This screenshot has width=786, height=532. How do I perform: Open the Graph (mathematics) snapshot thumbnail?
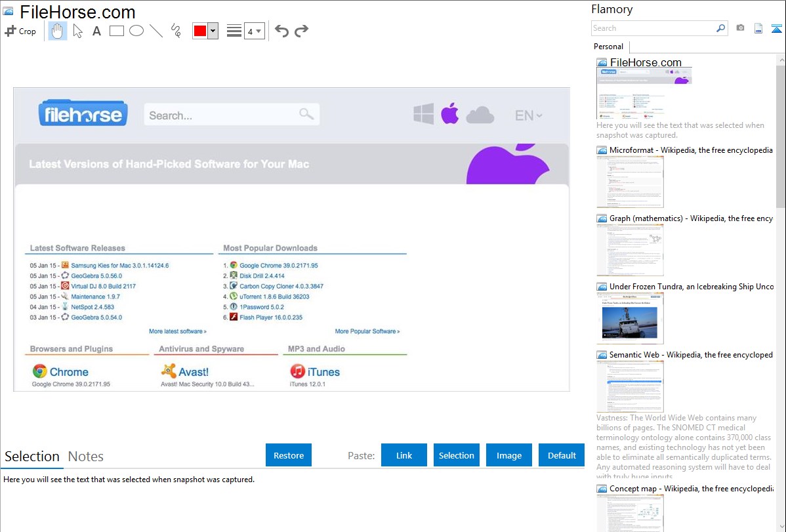coord(630,250)
